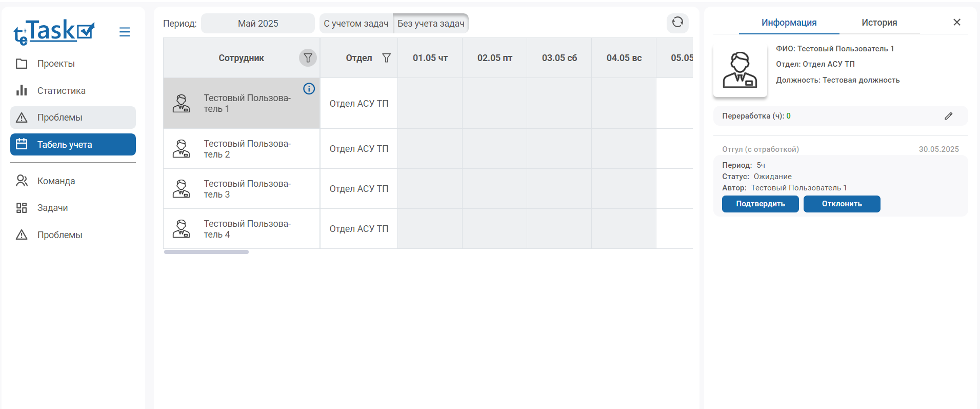Switch to the Информация tab
Image resolution: width=980 pixels, height=409 pixels.
[789, 23]
